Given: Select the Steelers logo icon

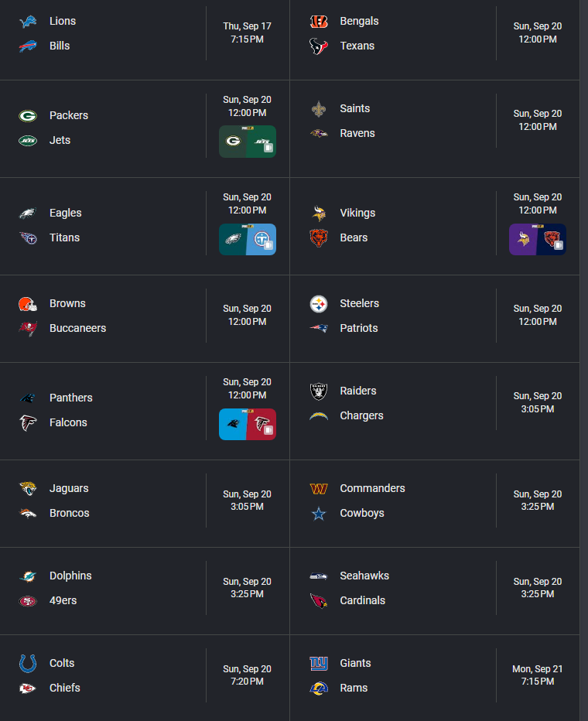Looking at the screenshot, I should tap(319, 304).
